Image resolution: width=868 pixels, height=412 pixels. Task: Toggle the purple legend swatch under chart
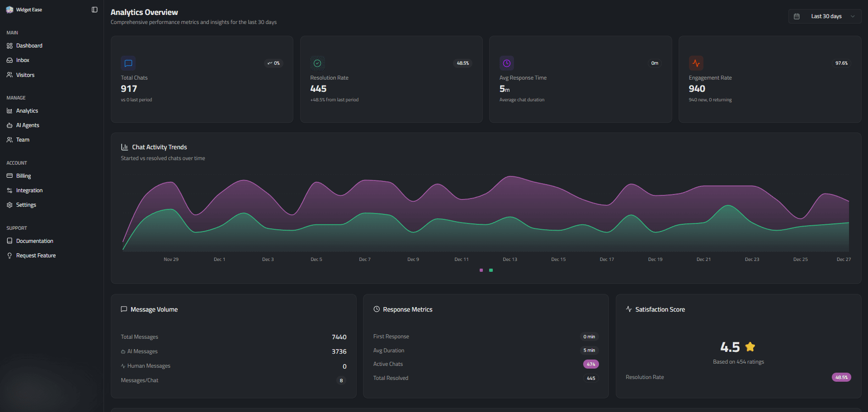(481, 270)
